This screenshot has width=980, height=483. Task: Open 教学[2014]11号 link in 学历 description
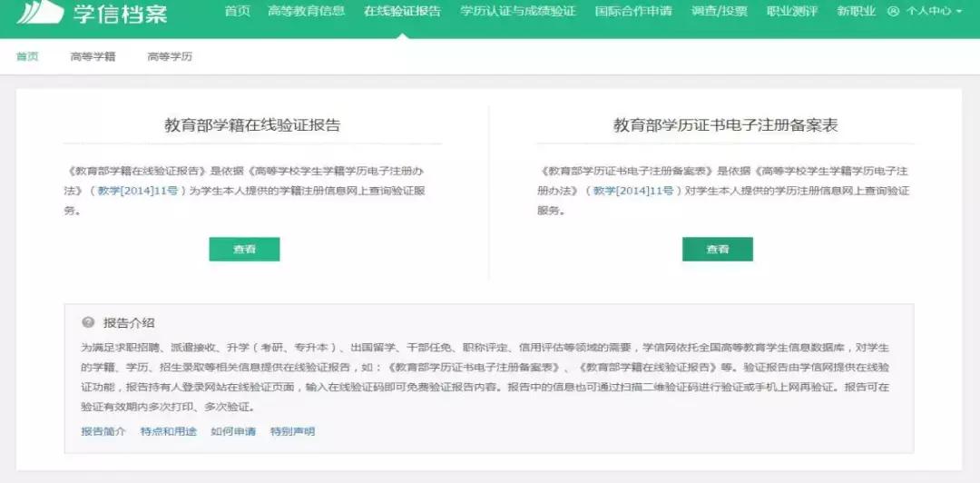[633, 191]
